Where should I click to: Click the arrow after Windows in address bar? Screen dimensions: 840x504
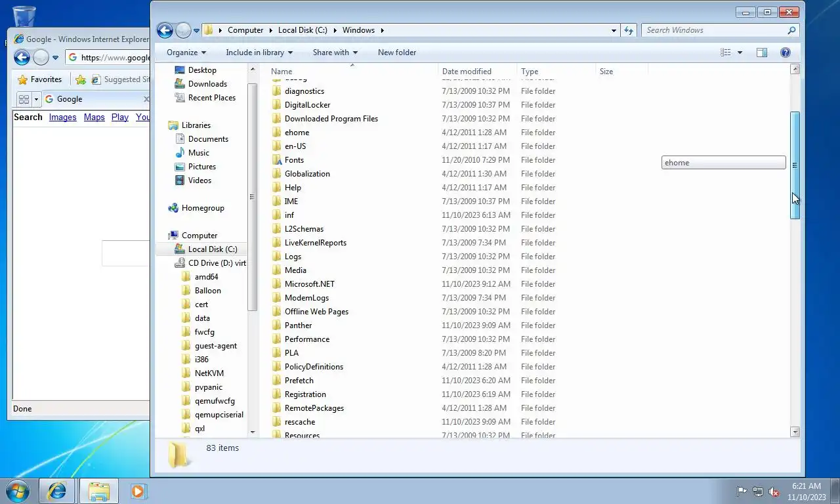(382, 30)
